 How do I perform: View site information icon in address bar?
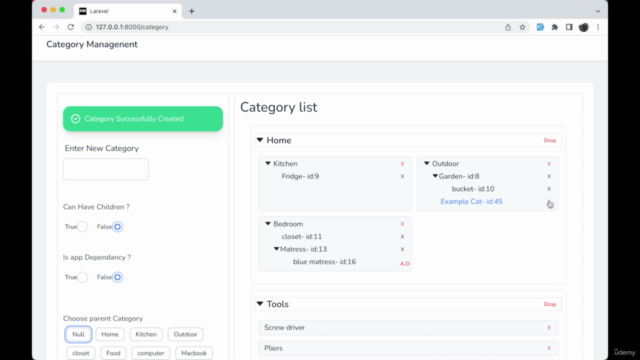[x=89, y=27]
